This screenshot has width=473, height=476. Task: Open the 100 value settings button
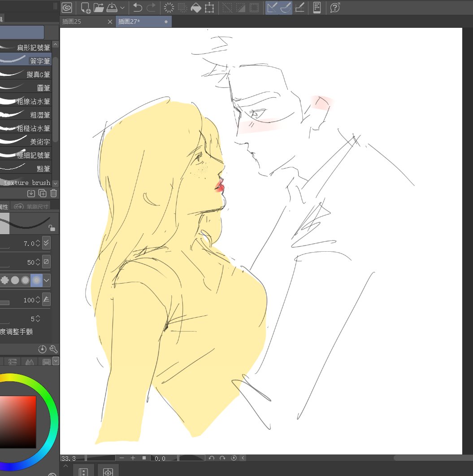click(46, 299)
